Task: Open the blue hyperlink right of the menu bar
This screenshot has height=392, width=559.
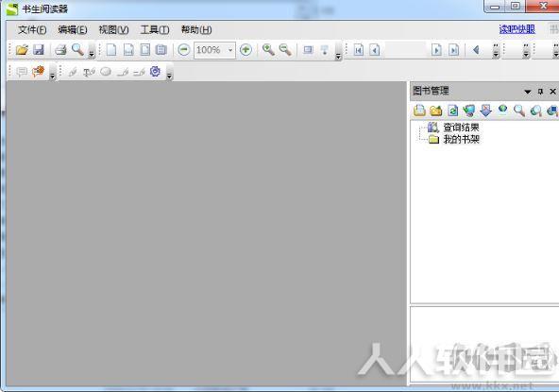Action: click(x=517, y=29)
